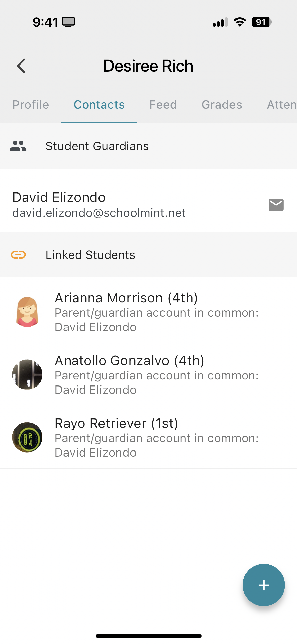Switch to the Grades tab
This screenshot has width=297, height=644.
222,105
